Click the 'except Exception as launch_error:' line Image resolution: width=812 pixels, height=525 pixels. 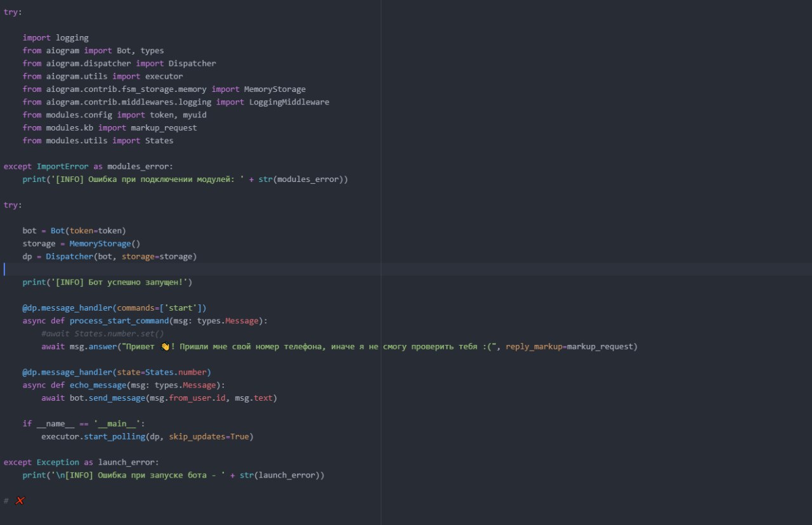click(81, 462)
